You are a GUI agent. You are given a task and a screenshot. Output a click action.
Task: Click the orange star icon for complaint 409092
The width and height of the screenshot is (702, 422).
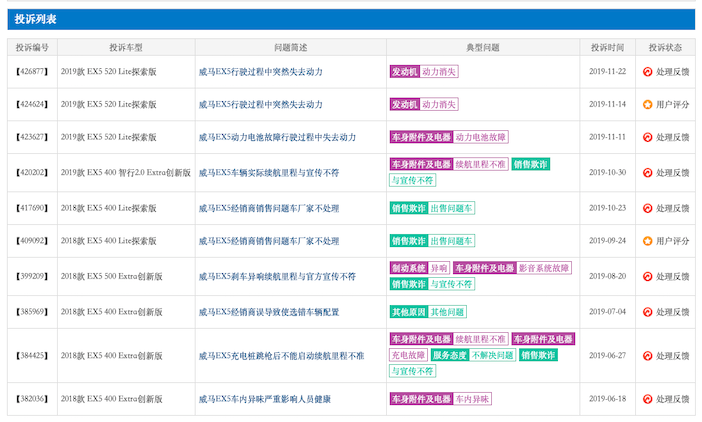[x=647, y=241]
